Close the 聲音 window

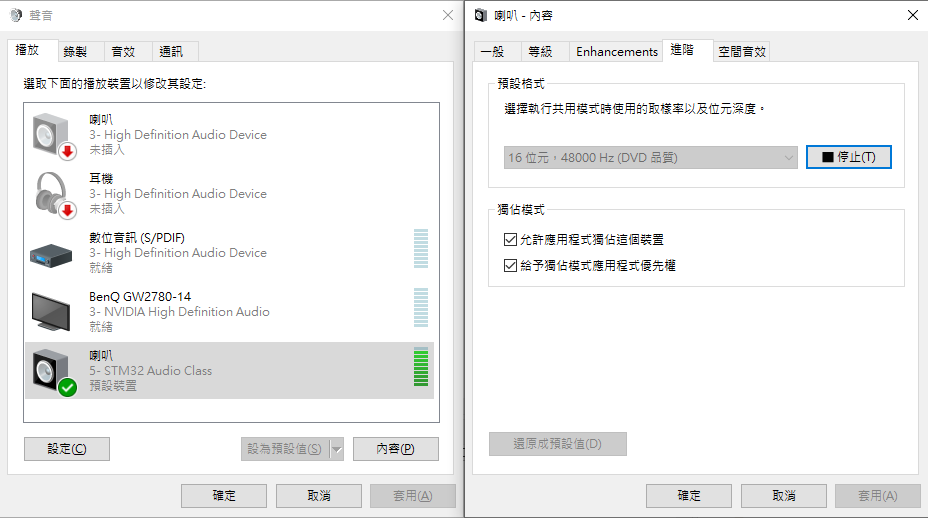448,15
